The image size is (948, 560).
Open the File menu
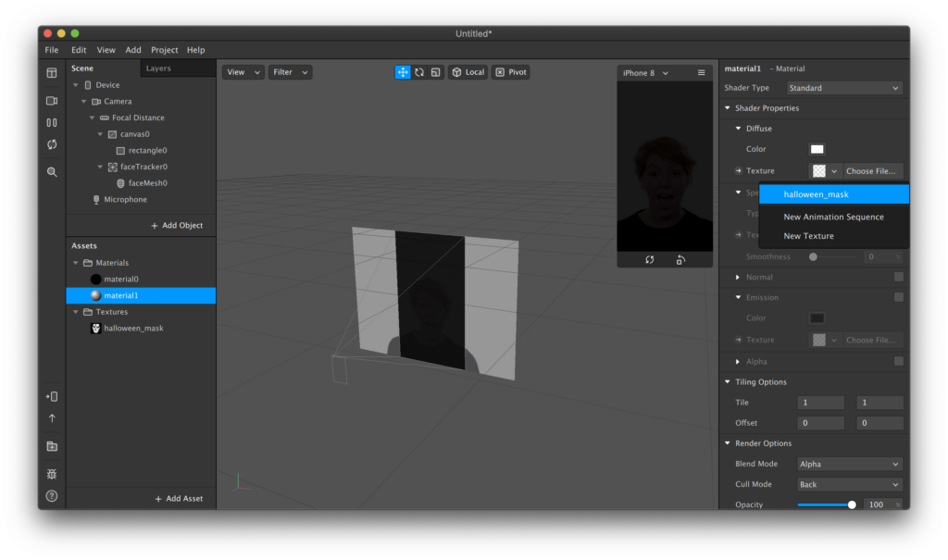point(52,50)
